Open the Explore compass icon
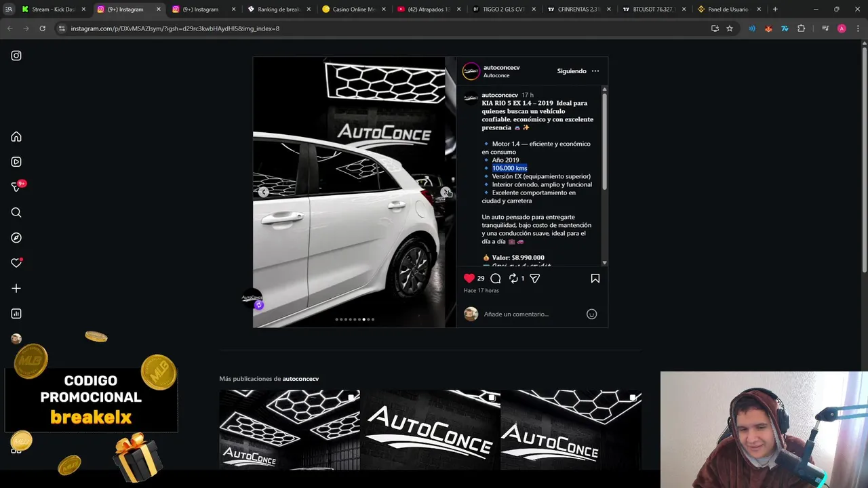This screenshot has width=868, height=488. (x=16, y=238)
